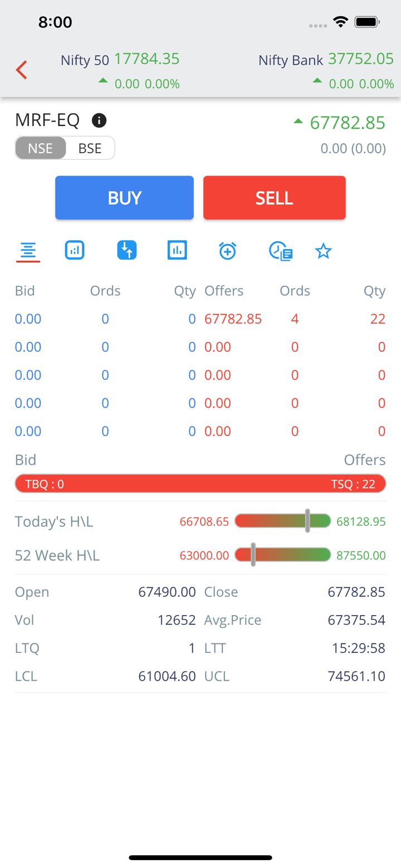The height and width of the screenshot is (868, 401).
Task: Tap today's high value 68128.95
Action: (361, 522)
